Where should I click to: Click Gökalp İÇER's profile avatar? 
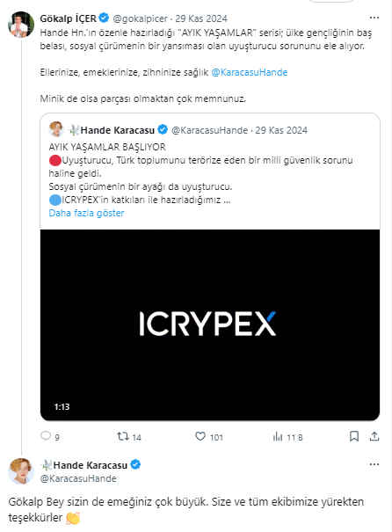pyautogui.click(x=21, y=25)
